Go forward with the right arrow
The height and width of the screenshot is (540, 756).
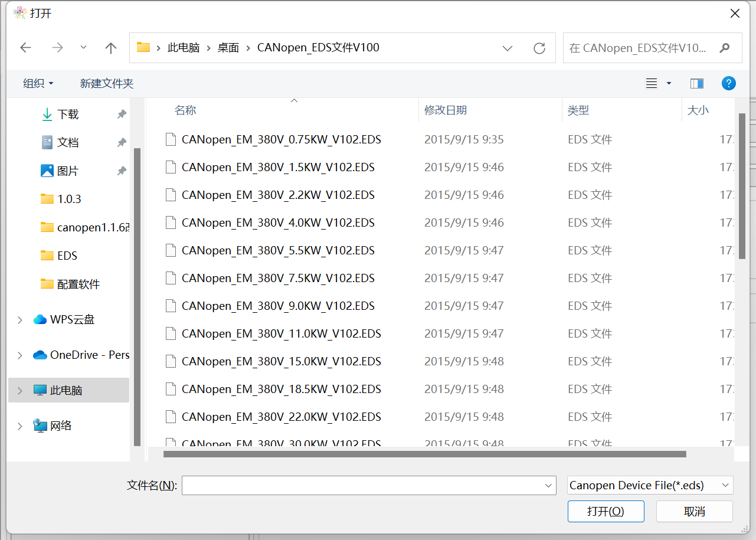[x=57, y=48]
